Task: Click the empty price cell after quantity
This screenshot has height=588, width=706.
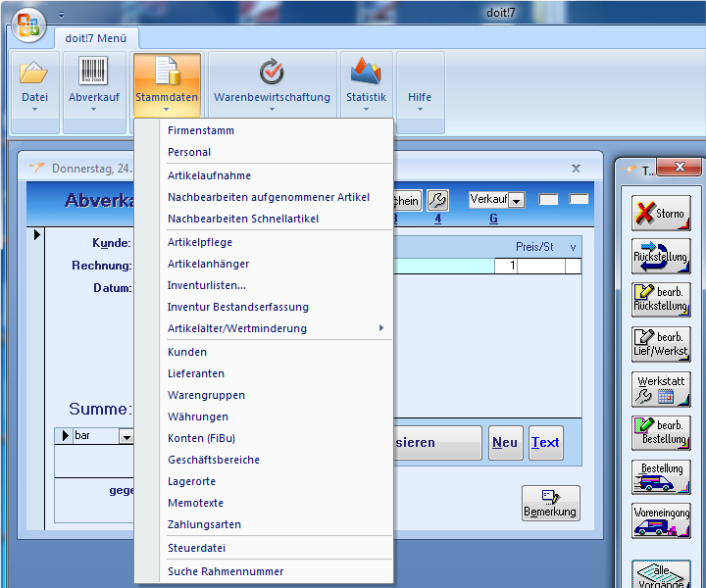Action: pos(541,266)
